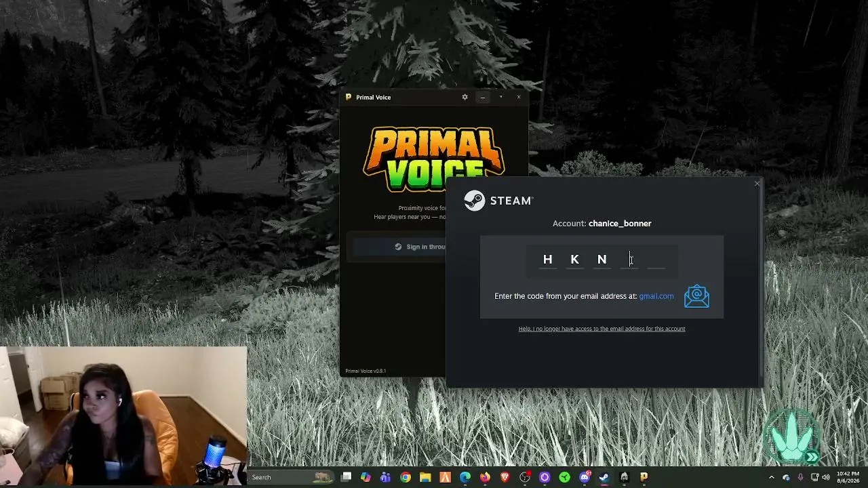Click the webcam feed thumbnail
Viewport: 868px width, 488px height.
click(x=123, y=417)
